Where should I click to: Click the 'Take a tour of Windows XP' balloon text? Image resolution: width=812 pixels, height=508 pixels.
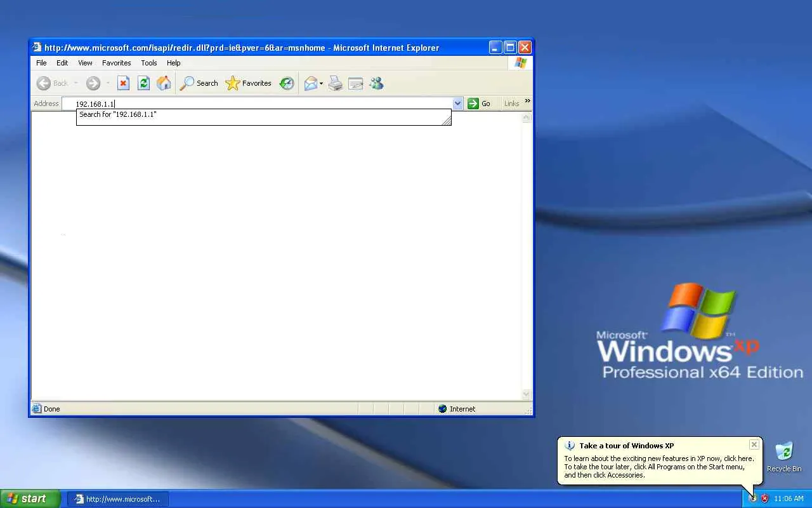click(626, 446)
